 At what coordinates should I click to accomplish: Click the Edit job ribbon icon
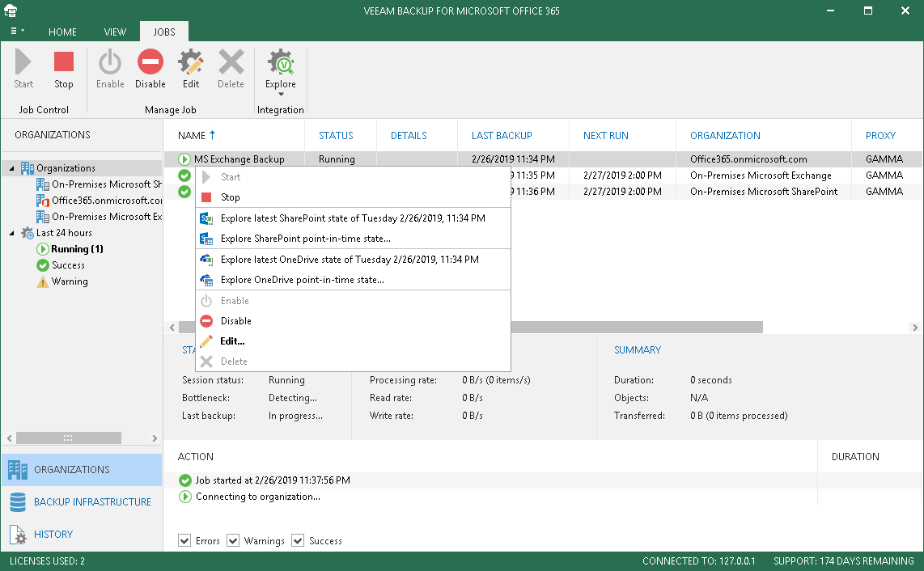pyautogui.click(x=191, y=62)
